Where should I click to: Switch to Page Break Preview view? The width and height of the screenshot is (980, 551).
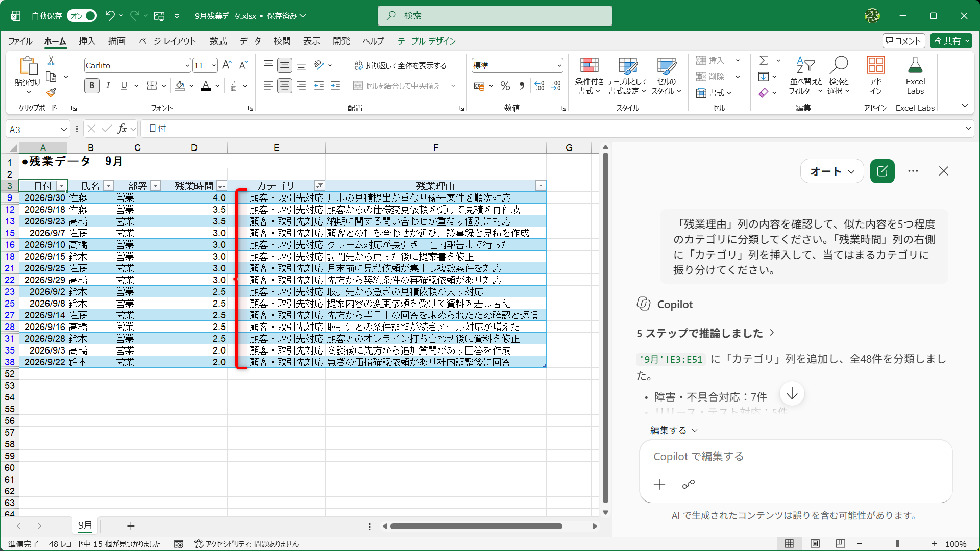841,544
